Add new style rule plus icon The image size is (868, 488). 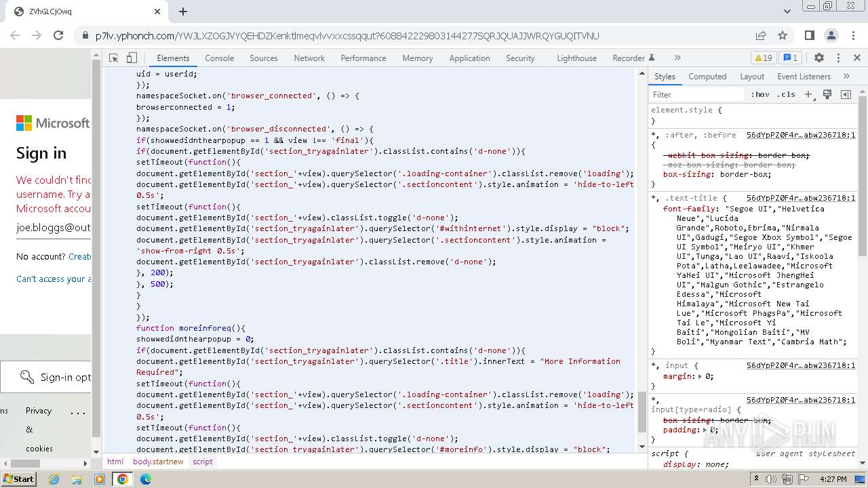pyautogui.click(x=808, y=95)
